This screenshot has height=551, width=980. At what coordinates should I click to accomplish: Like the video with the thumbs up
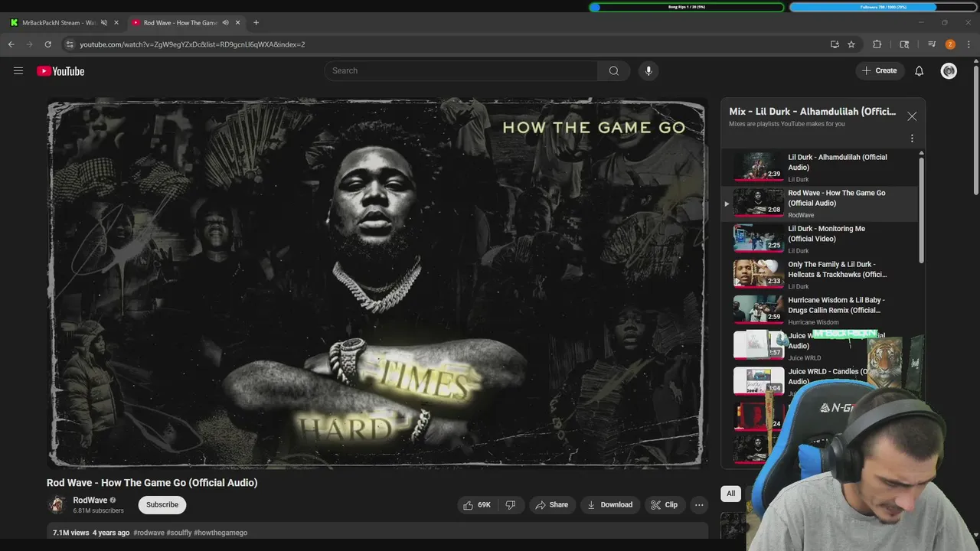pos(476,504)
